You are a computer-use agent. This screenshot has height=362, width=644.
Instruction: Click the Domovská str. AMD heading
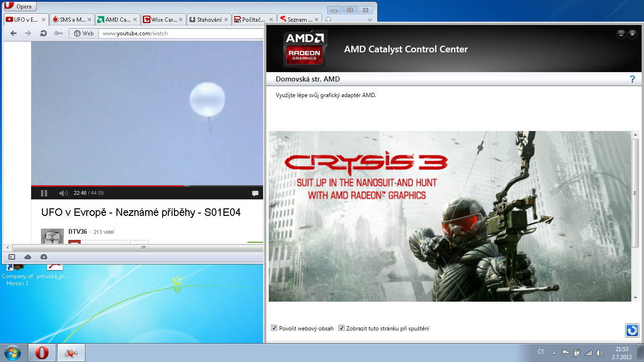(308, 79)
